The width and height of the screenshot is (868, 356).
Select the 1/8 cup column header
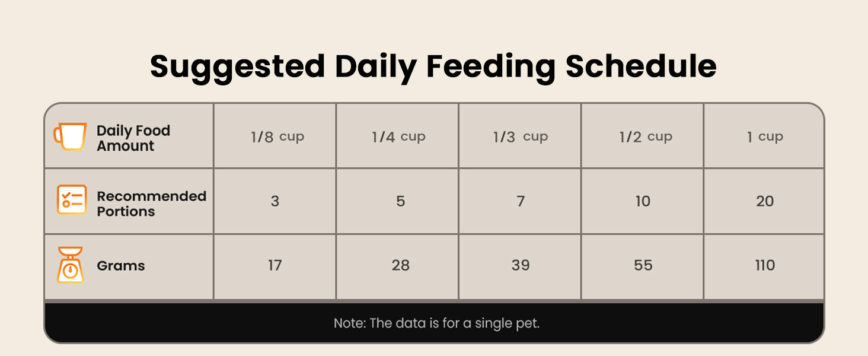(277, 137)
